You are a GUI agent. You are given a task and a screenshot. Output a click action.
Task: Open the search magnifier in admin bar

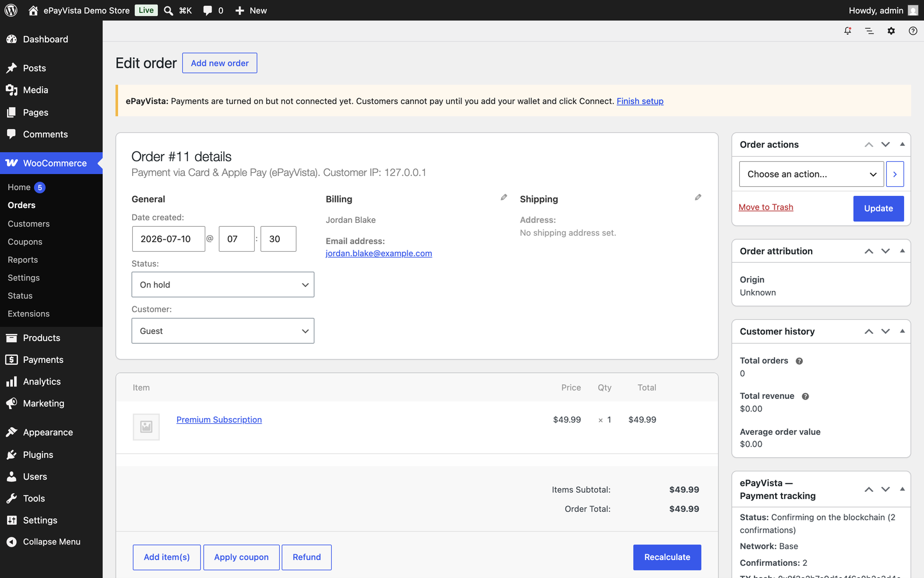click(x=168, y=10)
